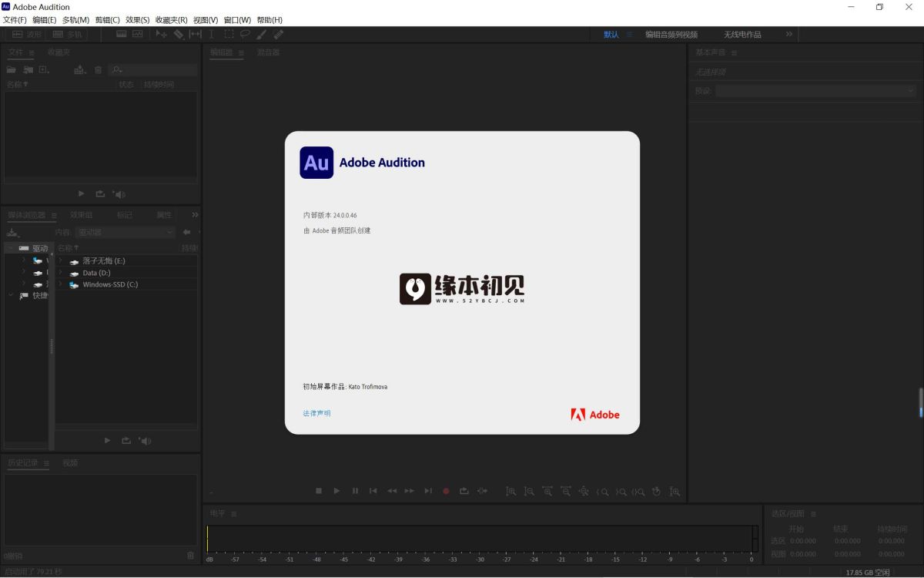Click Play in Files panel preview
Viewport: 924px width, 578px height.
click(82, 194)
